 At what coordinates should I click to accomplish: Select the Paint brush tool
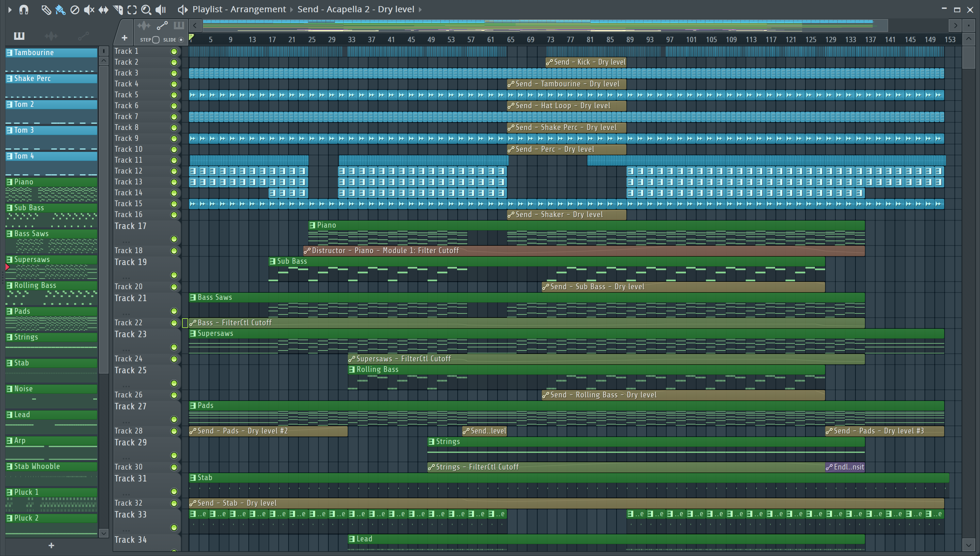[x=60, y=10]
